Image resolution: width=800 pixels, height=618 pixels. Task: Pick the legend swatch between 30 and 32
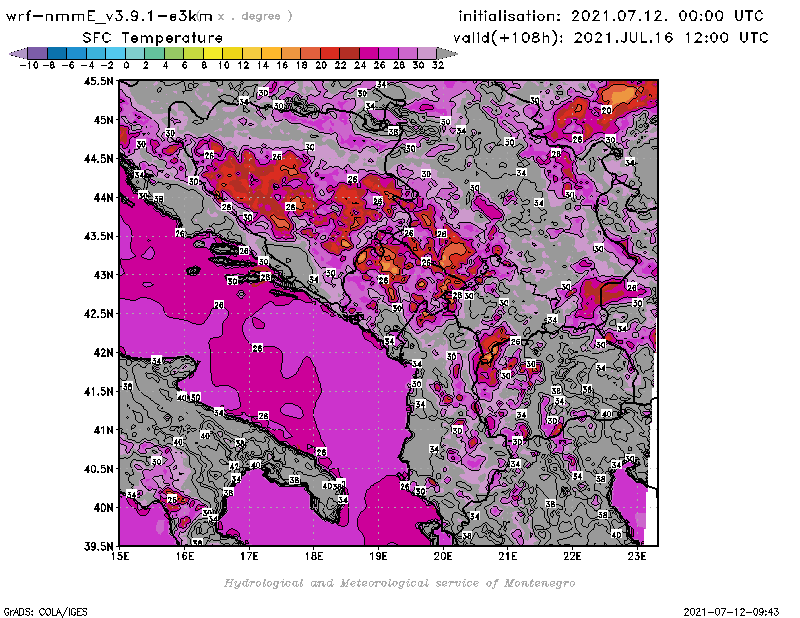(427, 53)
